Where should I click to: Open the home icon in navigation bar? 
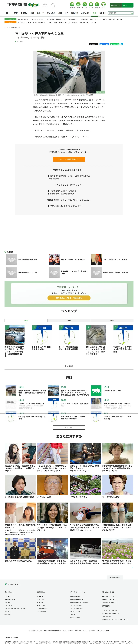click(x=7, y=13)
